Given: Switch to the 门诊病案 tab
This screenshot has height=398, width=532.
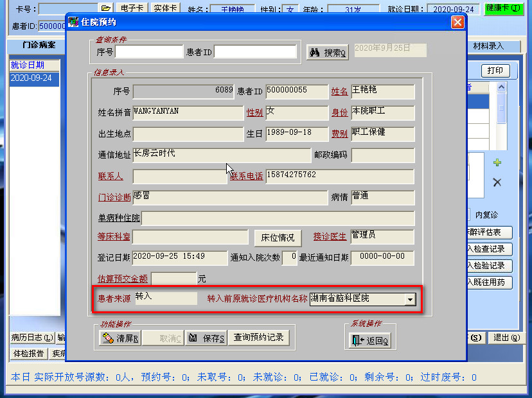Looking at the screenshot, I should (x=39, y=46).
